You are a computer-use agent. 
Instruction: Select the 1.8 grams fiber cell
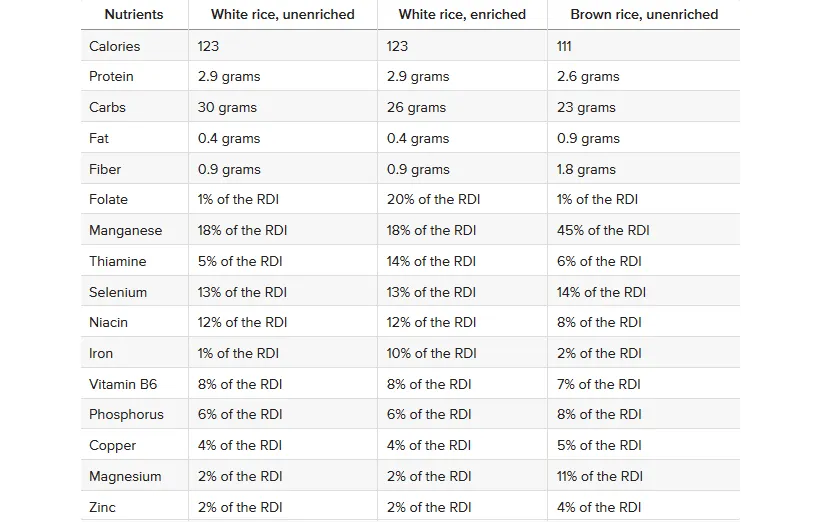click(586, 170)
